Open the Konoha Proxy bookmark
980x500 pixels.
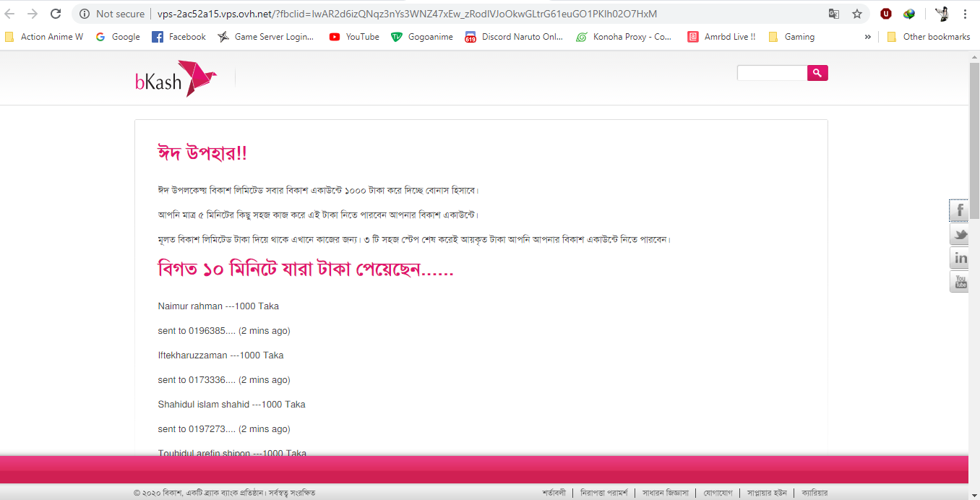[x=624, y=37]
